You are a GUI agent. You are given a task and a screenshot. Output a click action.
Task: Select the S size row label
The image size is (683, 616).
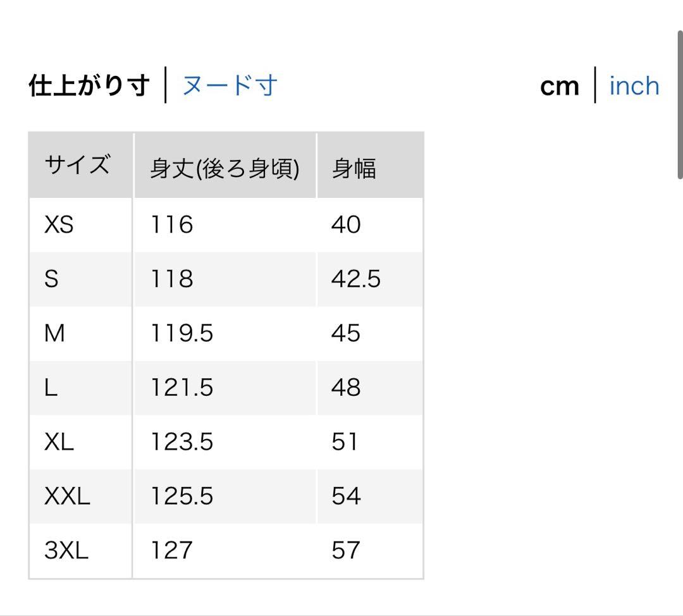coord(51,279)
